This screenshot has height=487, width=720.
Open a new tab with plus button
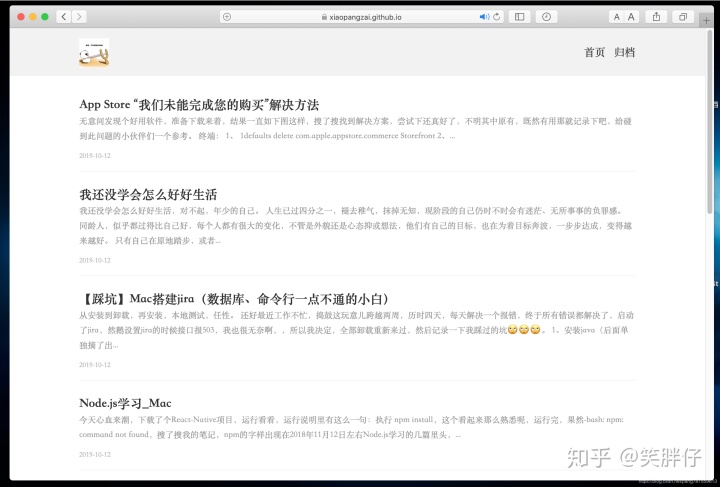coord(706,21)
